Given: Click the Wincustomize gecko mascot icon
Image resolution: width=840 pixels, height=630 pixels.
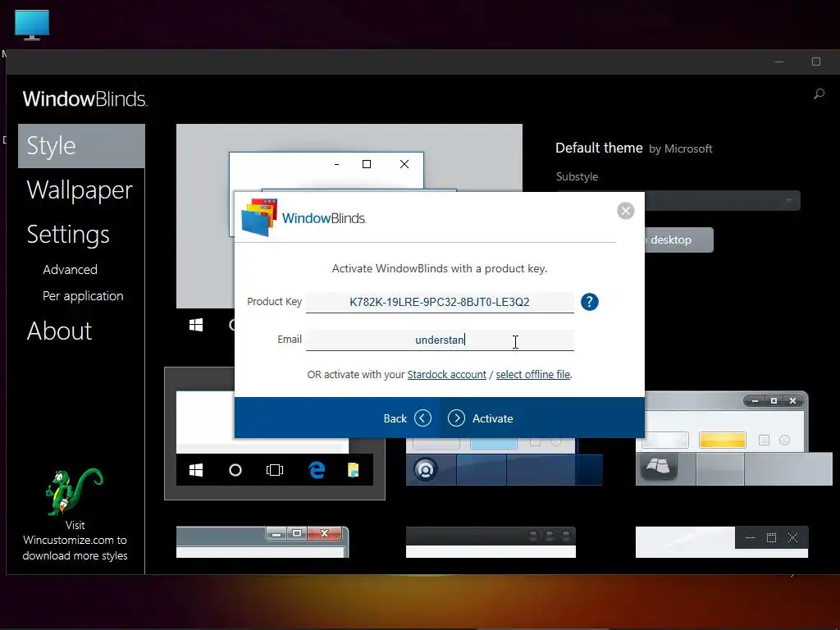Looking at the screenshot, I should coord(74,491).
